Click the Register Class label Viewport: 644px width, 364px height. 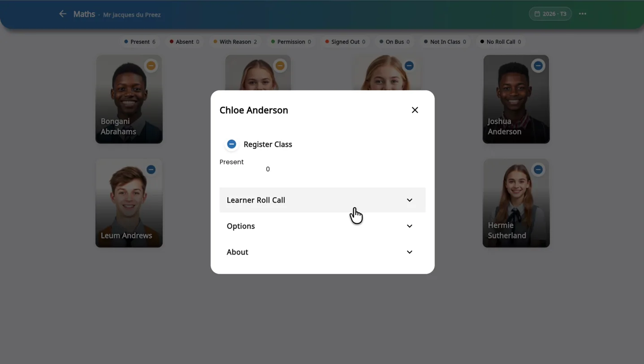click(268, 144)
